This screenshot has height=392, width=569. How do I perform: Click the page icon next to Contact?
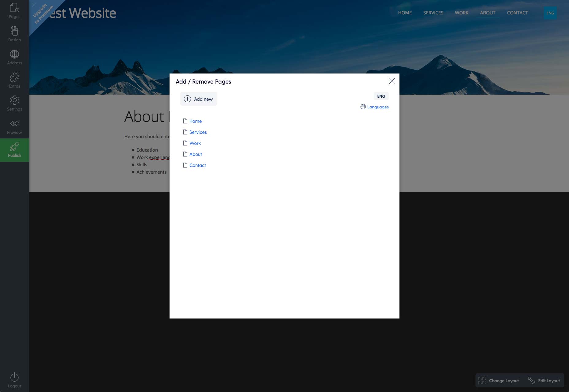[x=185, y=165]
